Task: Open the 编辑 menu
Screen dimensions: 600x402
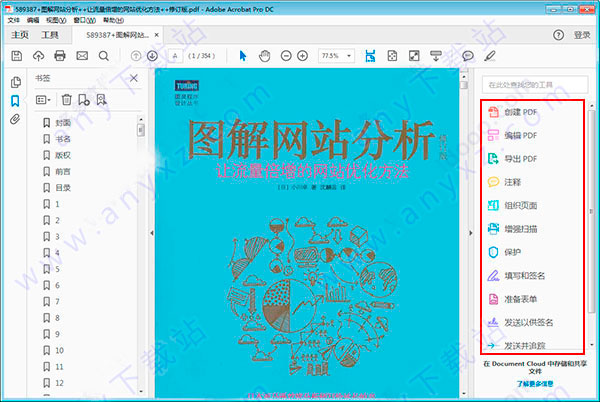Action: tap(33, 20)
